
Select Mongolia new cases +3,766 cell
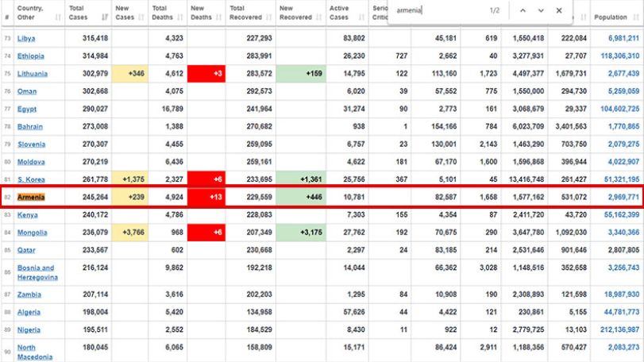129,233
